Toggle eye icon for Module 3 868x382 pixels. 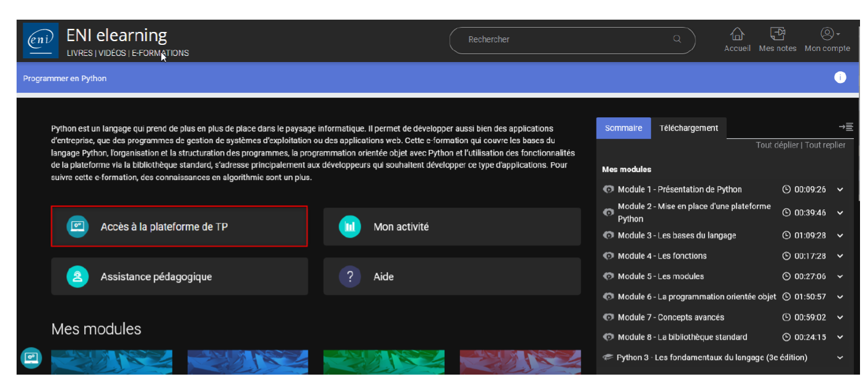tap(608, 235)
